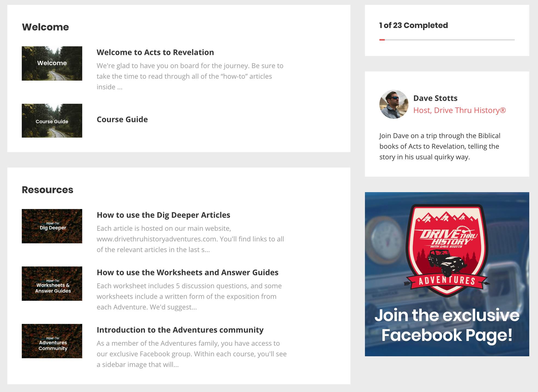
Task: Open the Worksheets & Answer Guides thumbnail
Action: click(52, 284)
